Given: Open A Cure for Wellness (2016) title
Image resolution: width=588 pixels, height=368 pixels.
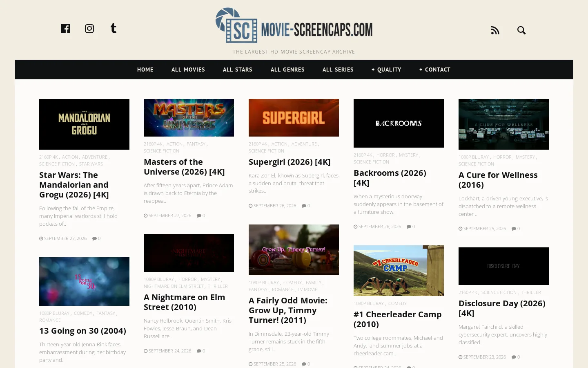Looking at the screenshot, I should pyautogui.click(x=498, y=180).
